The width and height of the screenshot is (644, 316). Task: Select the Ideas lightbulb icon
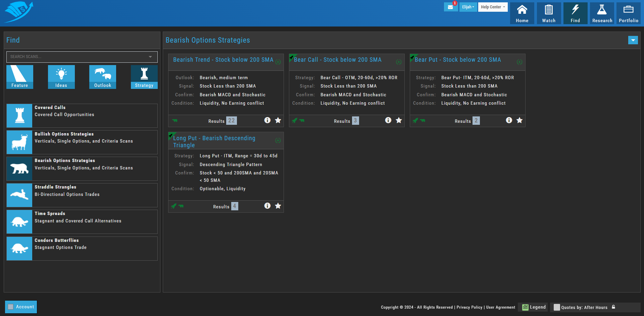click(61, 77)
